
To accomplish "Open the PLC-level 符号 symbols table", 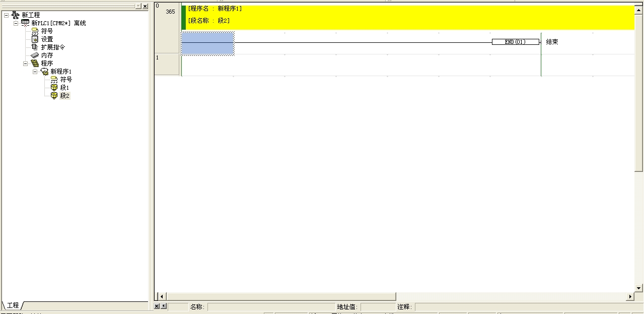I will [x=35, y=31].
